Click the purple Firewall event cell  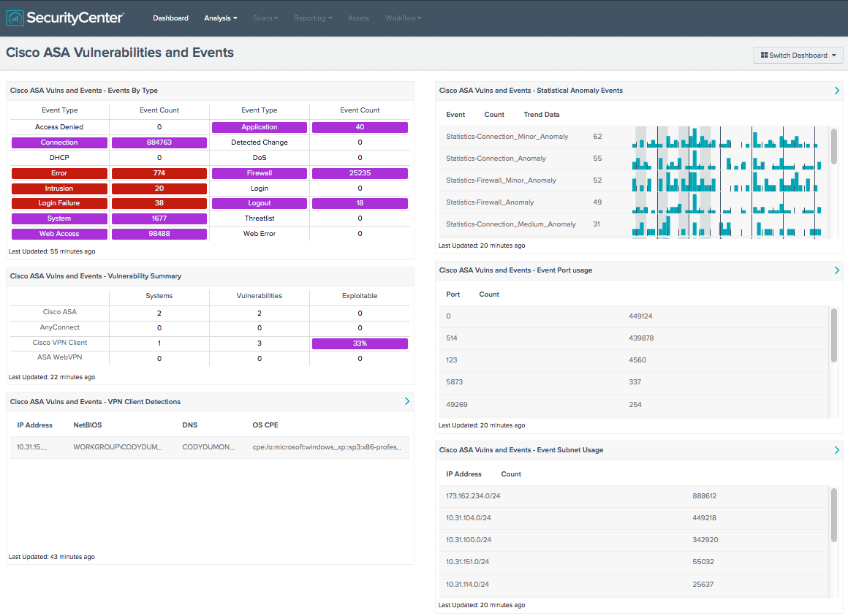coord(260,173)
